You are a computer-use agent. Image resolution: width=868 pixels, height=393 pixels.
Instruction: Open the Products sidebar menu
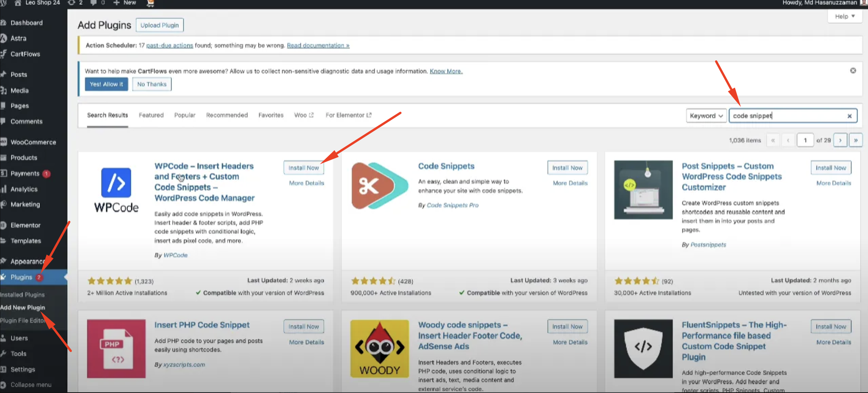(24, 158)
